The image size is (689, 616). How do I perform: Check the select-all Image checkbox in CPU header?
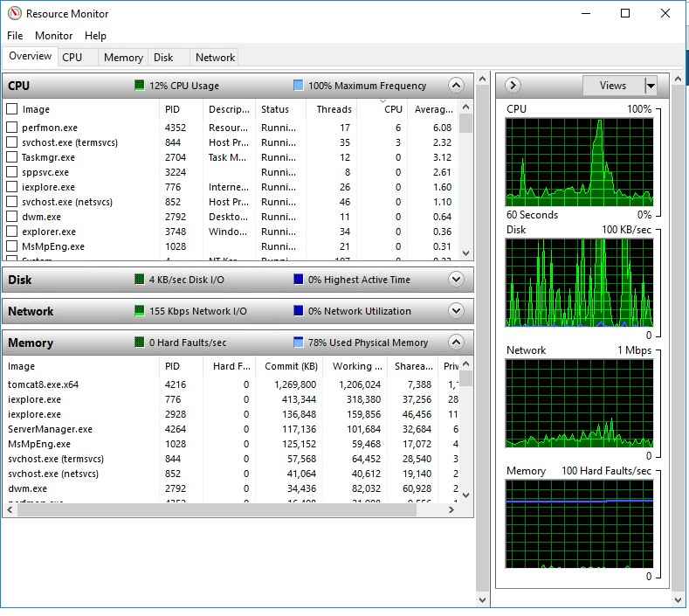click(12, 108)
